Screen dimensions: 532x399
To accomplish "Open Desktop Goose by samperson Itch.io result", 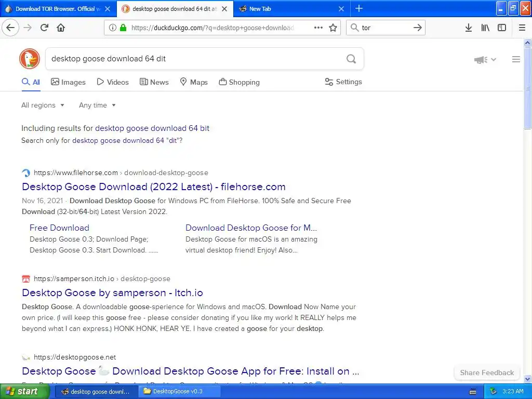I will click(112, 293).
